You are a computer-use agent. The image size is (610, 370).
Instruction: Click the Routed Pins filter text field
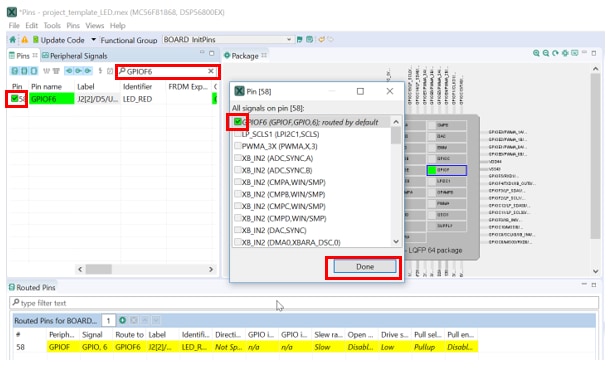click(304, 303)
